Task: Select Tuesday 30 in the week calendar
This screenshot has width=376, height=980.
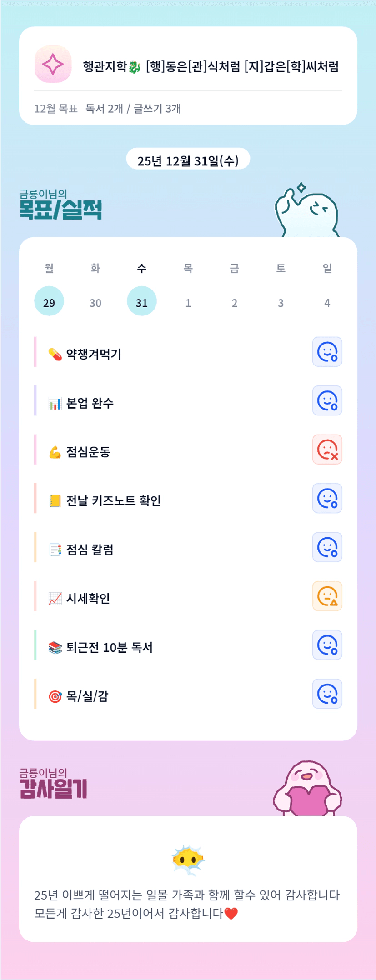Action: 95,303
